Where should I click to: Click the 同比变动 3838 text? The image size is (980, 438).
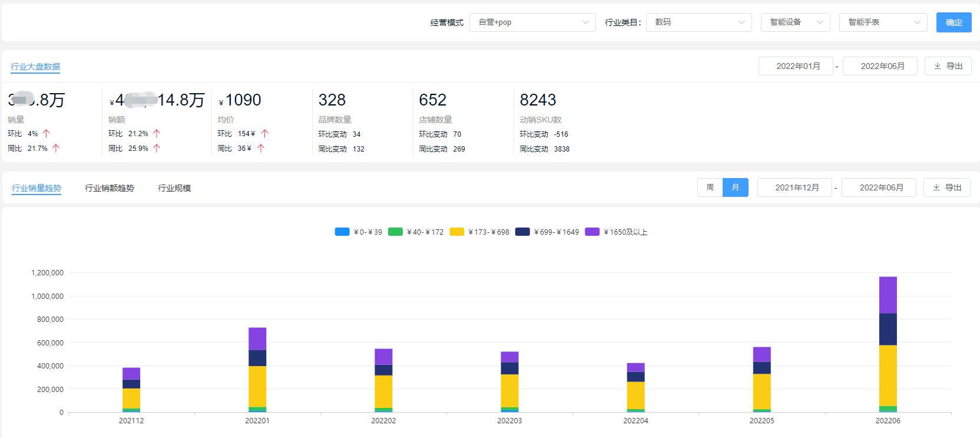545,149
